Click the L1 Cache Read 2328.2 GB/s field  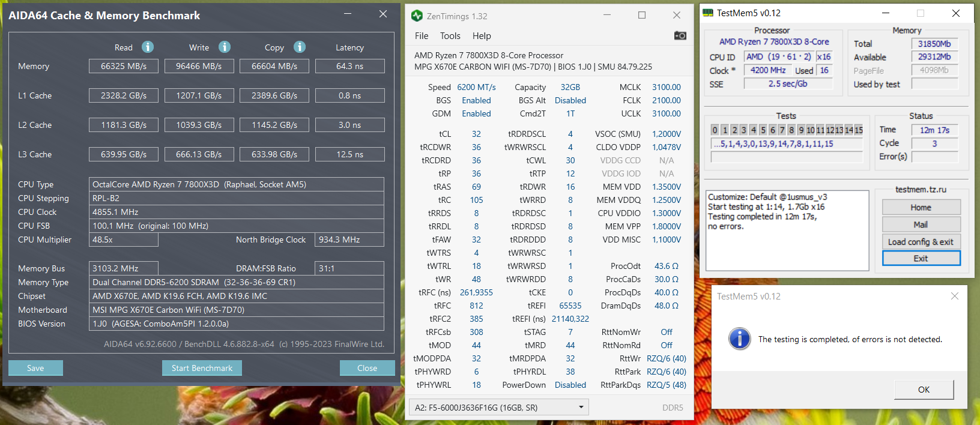pyautogui.click(x=124, y=95)
